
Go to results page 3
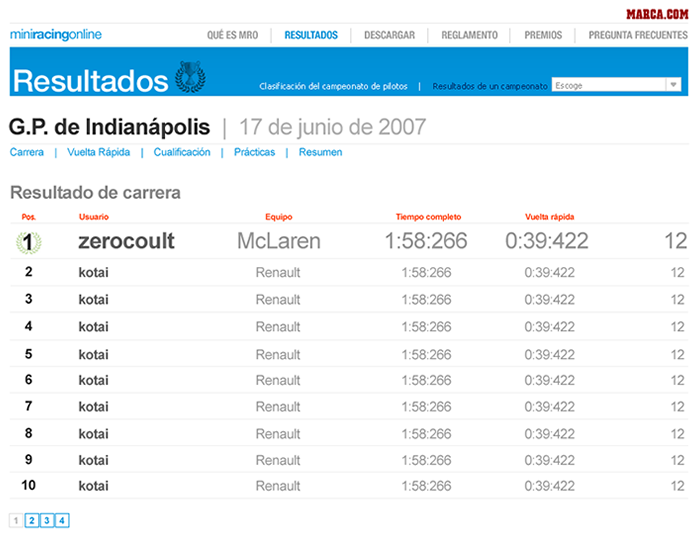click(47, 520)
